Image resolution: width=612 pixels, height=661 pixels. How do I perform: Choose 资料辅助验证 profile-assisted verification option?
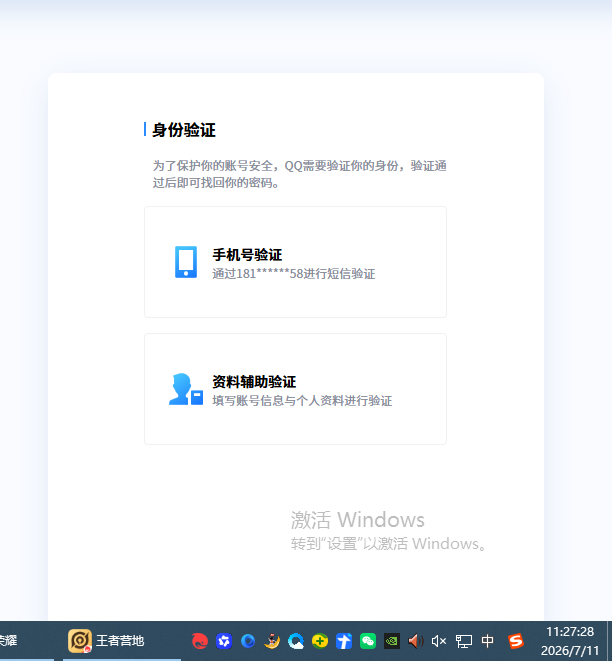click(x=295, y=389)
